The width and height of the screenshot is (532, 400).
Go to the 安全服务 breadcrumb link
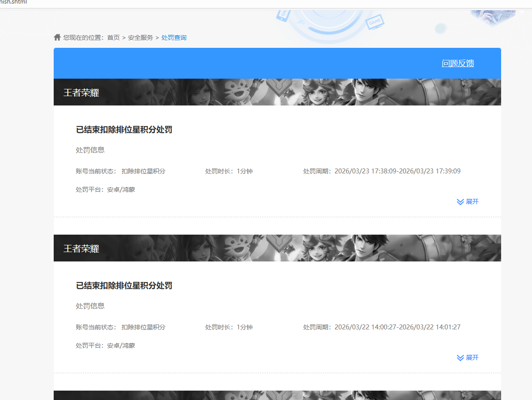point(140,38)
